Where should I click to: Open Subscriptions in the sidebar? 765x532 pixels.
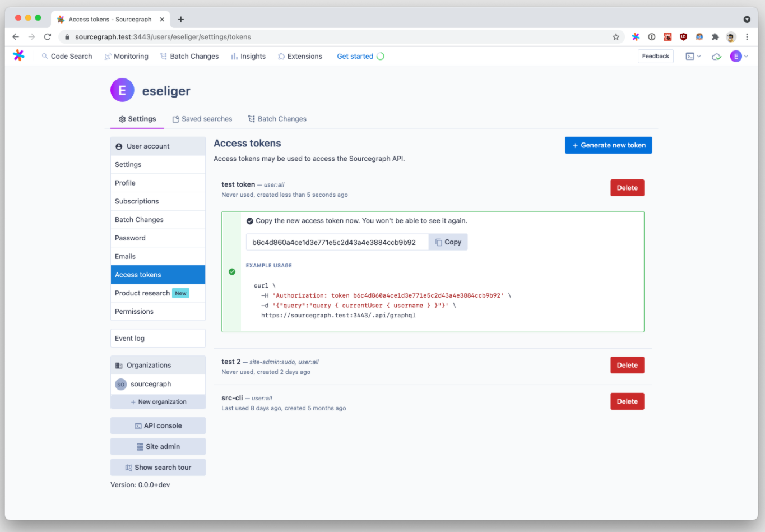158,202
